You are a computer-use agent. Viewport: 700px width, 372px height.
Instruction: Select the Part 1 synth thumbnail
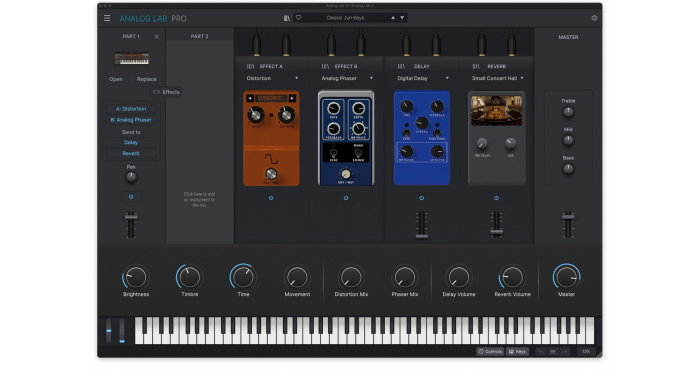tap(131, 59)
